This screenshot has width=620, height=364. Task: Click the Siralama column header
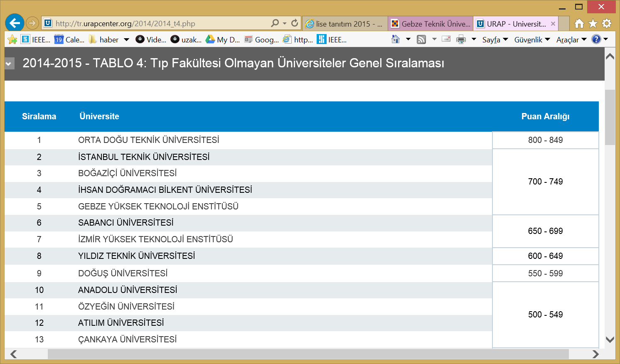point(39,116)
